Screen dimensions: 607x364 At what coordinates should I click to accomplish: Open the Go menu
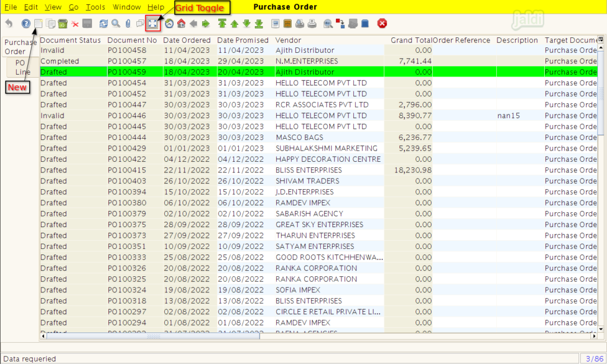pyautogui.click(x=74, y=7)
